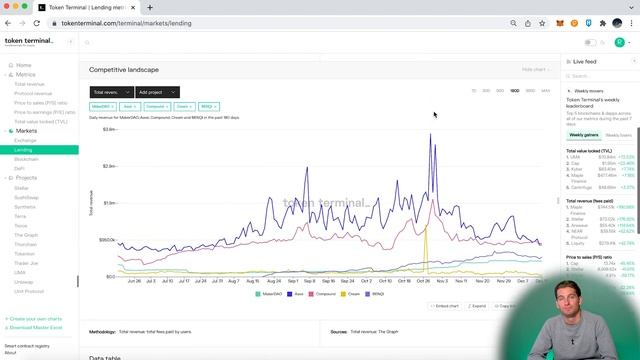
Task: Click the share icon in address bar
Action: [528, 23]
